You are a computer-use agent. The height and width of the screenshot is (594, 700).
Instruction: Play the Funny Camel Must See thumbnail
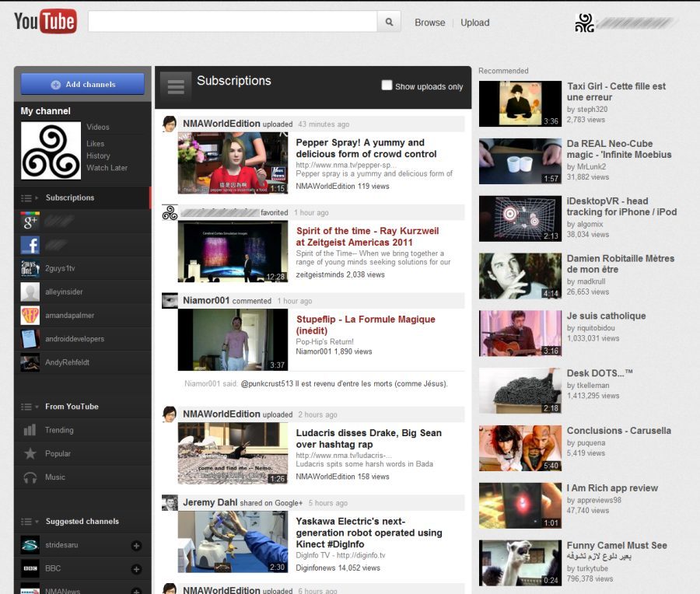[x=520, y=563]
